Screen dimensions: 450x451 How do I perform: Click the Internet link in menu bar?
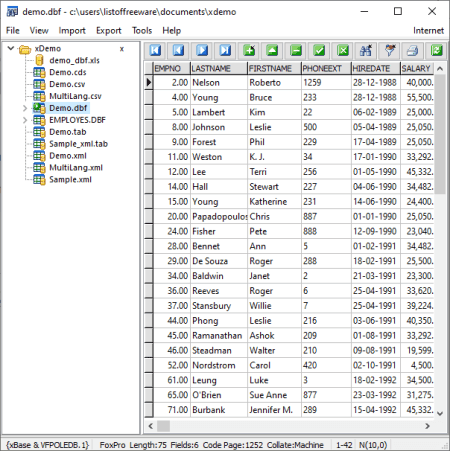point(428,31)
